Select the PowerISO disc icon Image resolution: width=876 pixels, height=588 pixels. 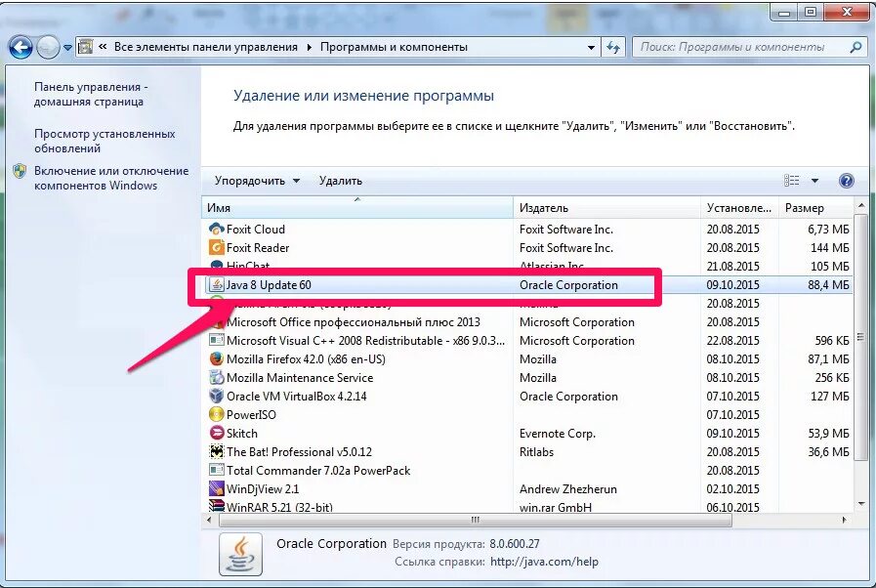pos(216,414)
